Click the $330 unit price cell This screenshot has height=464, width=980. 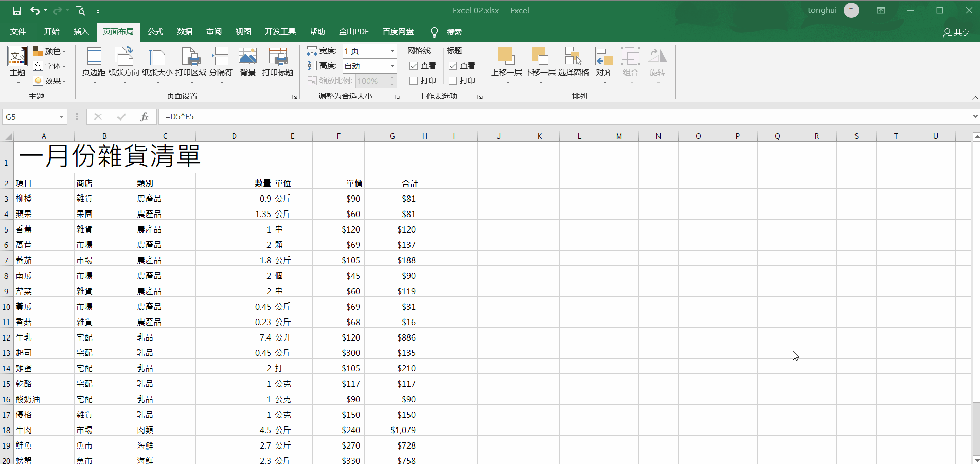338,460
